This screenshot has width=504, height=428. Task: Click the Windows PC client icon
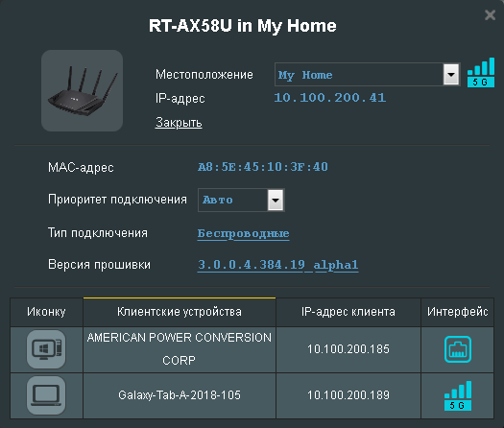point(46,349)
